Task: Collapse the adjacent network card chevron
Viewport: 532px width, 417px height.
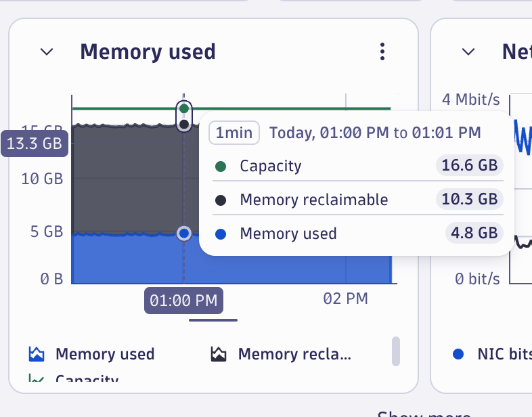Action: [468, 51]
